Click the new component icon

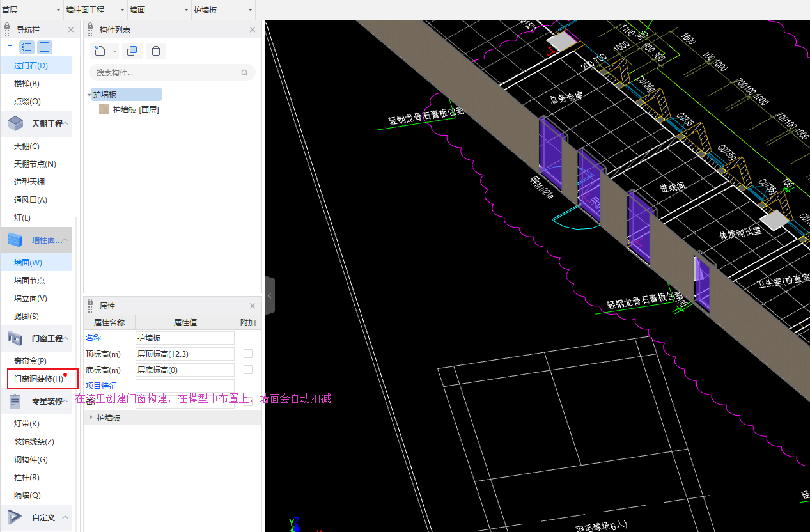tap(100, 51)
